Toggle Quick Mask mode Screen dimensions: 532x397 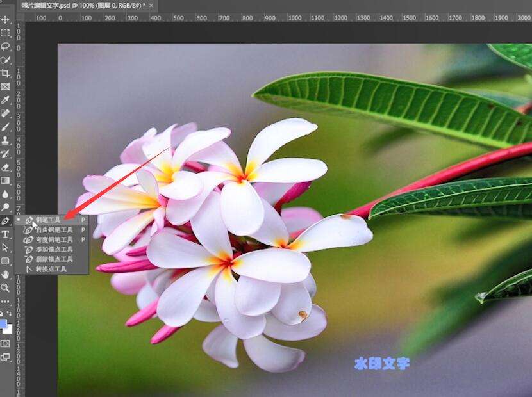tap(5, 343)
